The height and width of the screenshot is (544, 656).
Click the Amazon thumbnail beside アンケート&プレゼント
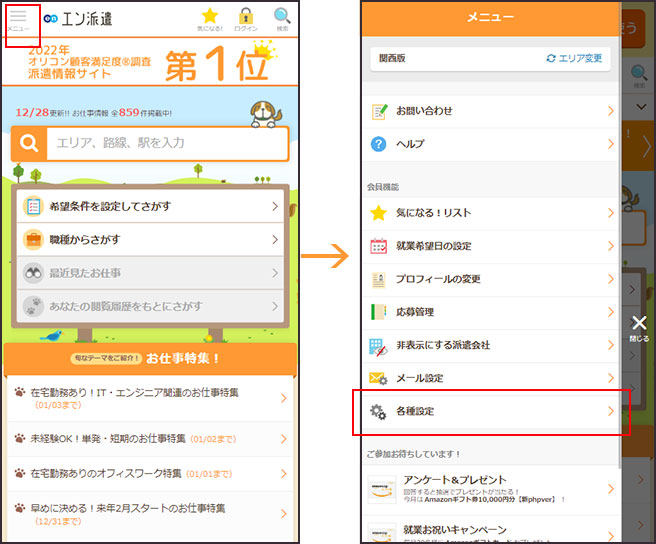(382, 489)
